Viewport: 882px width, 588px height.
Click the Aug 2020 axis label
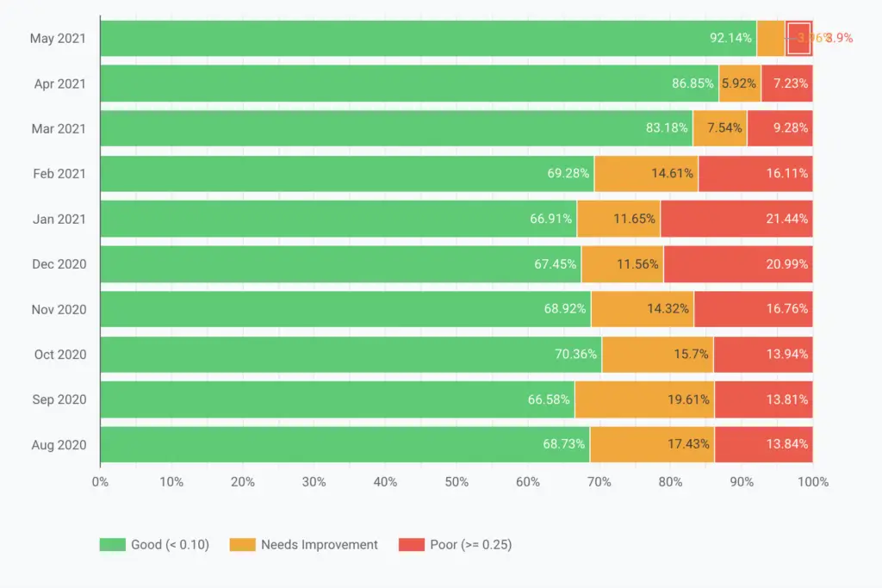click(x=59, y=444)
